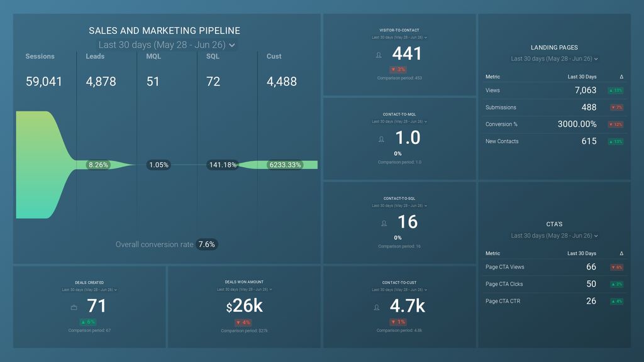The height and width of the screenshot is (362, 644).
Task: Click red 3% badge under 441
Action: point(398,69)
